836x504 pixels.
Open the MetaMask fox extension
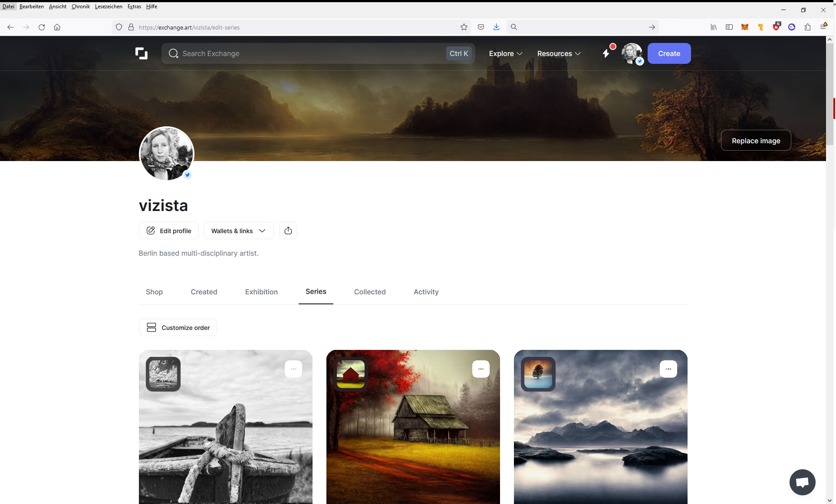(745, 27)
